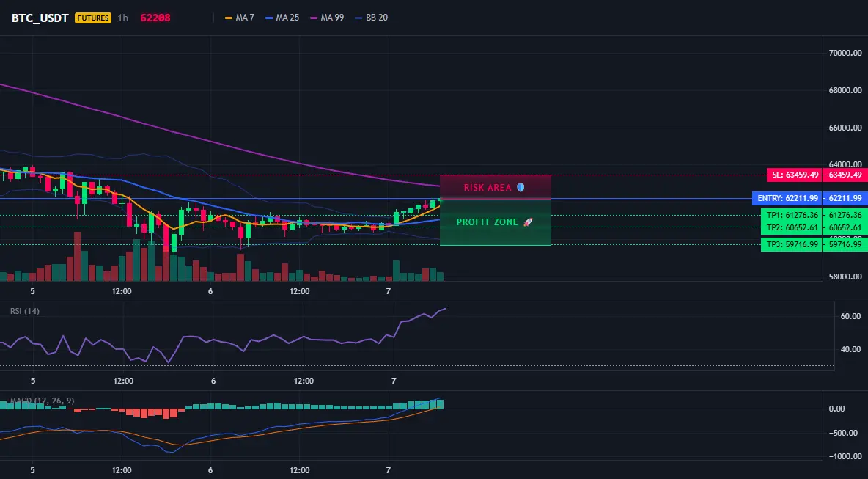
Task: Click the shield icon in RISK AREA
Action: tap(521, 187)
